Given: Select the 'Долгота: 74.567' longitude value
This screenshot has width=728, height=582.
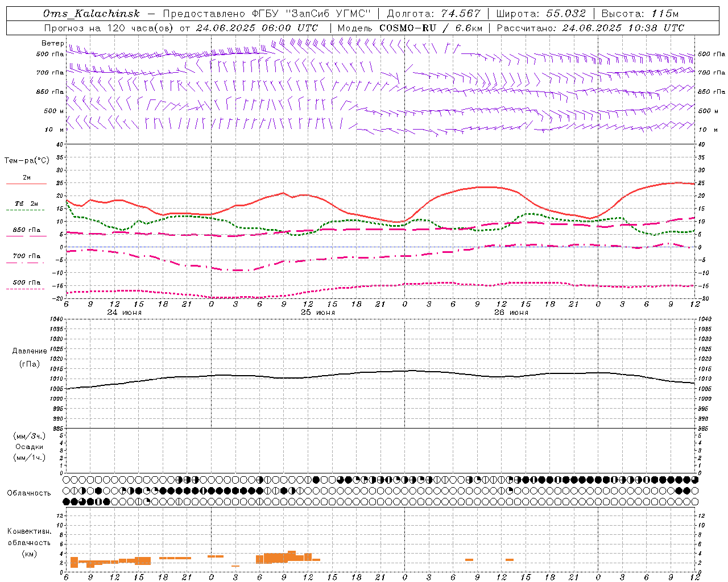Looking at the screenshot, I should click(434, 14).
